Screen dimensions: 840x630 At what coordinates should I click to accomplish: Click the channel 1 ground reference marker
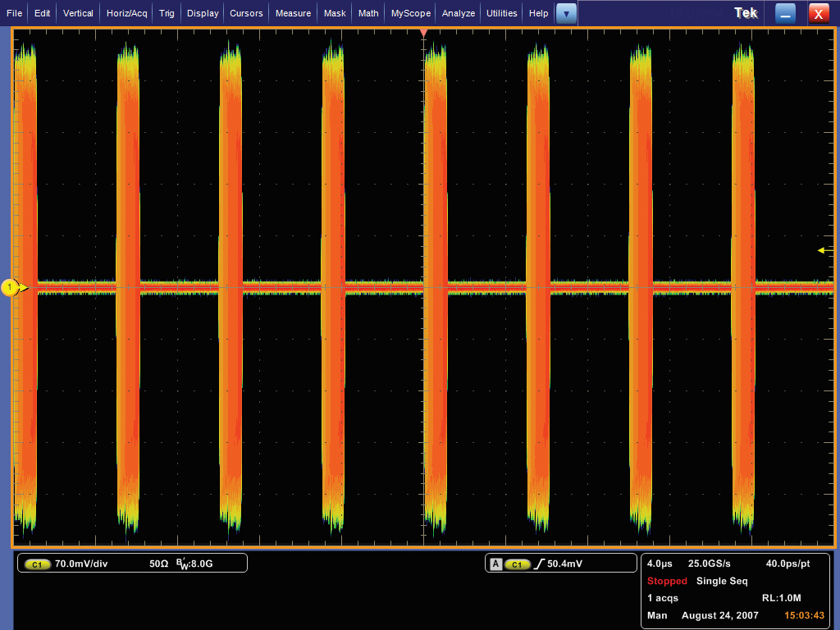click(x=11, y=287)
